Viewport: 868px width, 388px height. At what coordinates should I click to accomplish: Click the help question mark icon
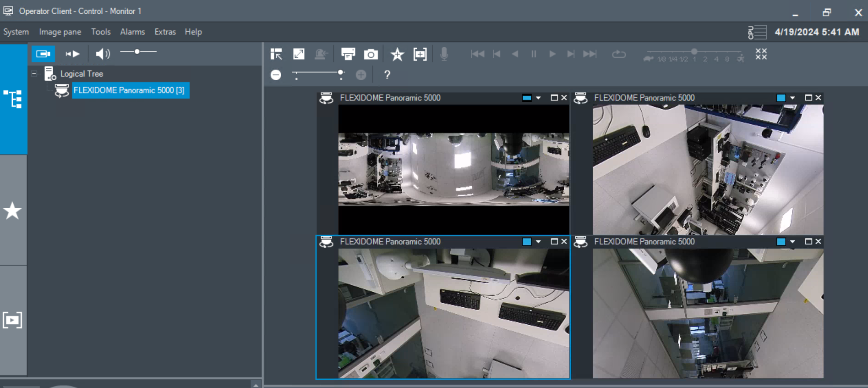click(x=387, y=75)
